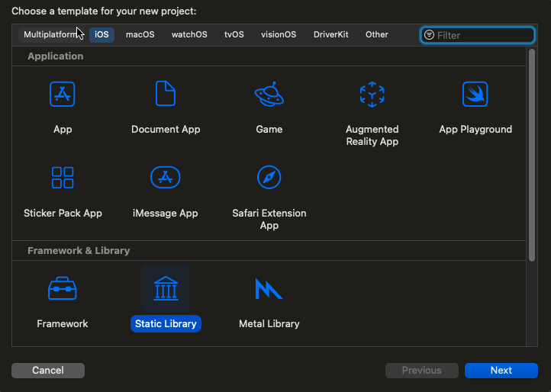Select the Framework toolbox icon
Viewport: 551px width, 392px height.
point(63,288)
